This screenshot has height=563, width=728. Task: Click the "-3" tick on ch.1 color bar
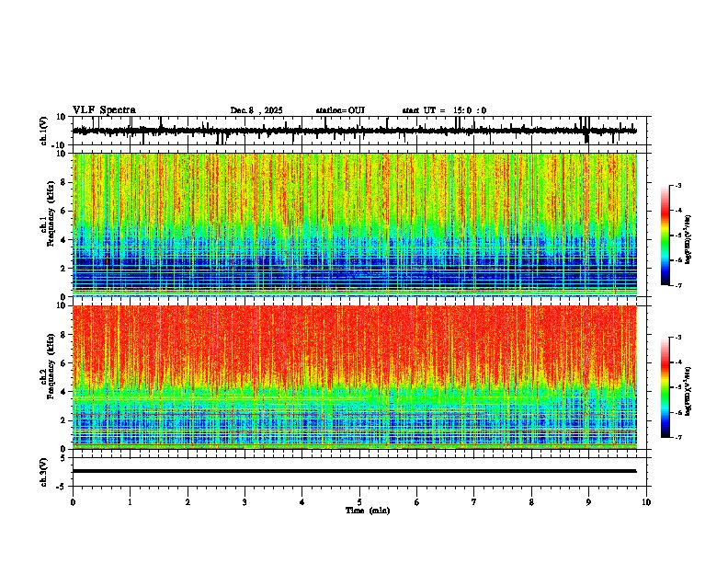[x=678, y=186]
